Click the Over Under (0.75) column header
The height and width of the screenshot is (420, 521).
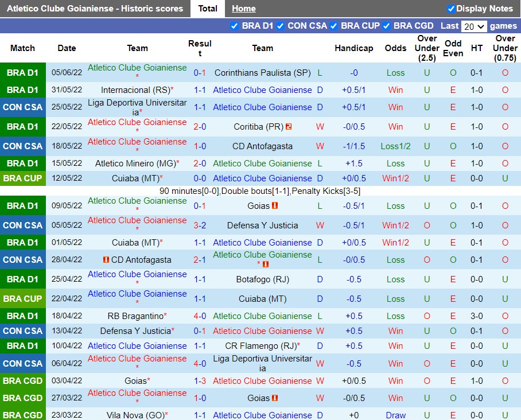pos(505,48)
